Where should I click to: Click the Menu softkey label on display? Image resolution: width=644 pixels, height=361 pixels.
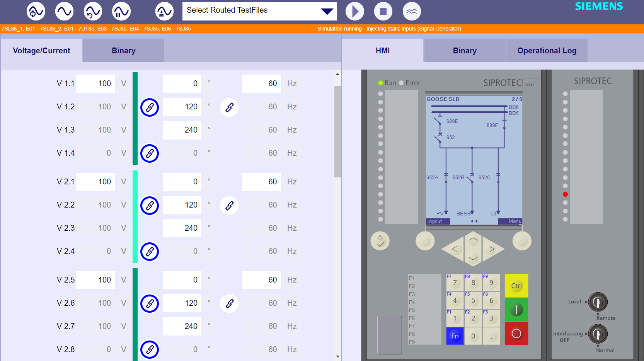tap(510, 221)
